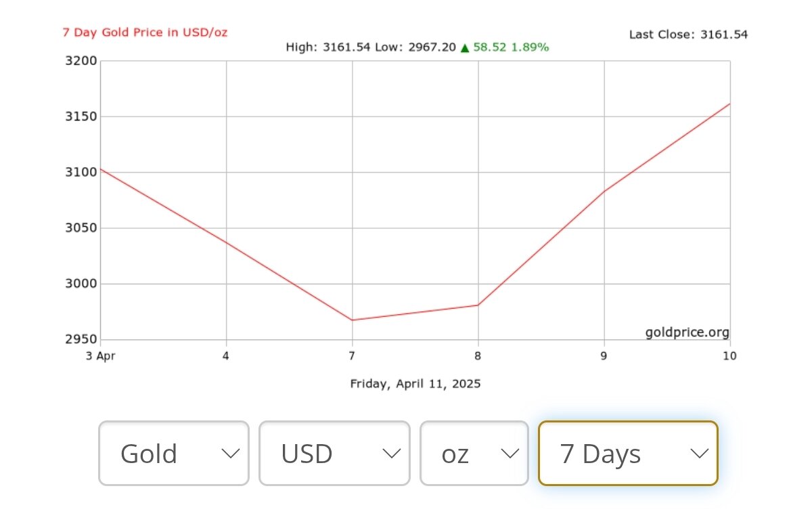Click the '10' date label on x-axis
This screenshot has width=812, height=524.
click(729, 355)
